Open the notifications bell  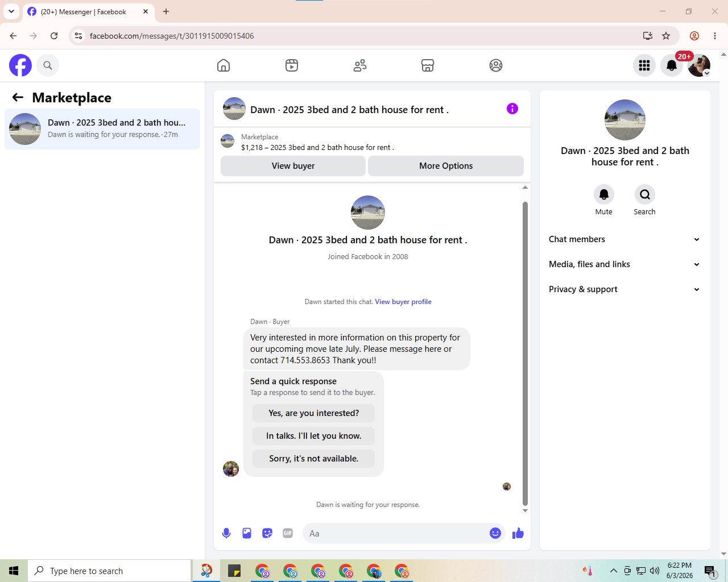tap(672, 65)
